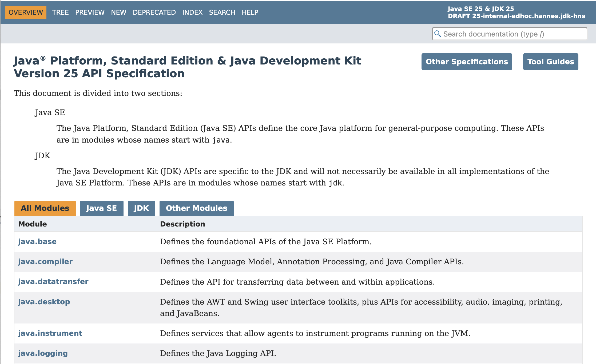Viewport: 596px width, 364px height.
Task: Go to the TREE navigation page
Action: pyautogui.click(x=60, y=12)
